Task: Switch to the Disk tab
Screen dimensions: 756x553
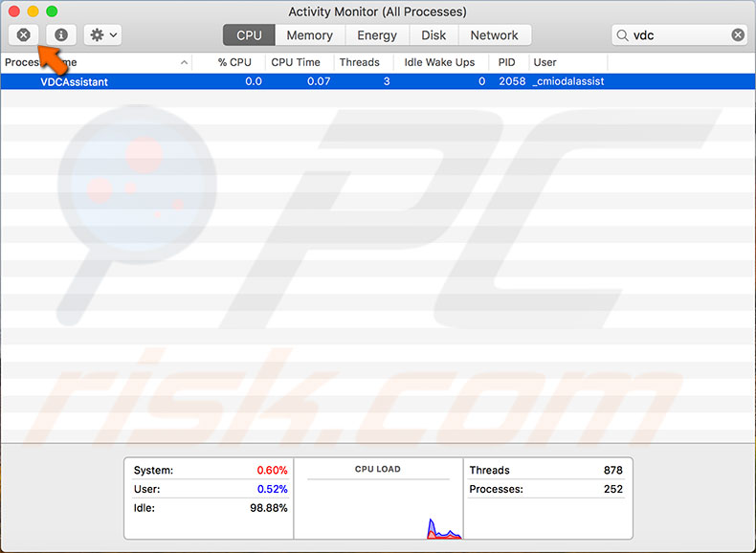Action: pyautogui.click(x=434, y=35)
